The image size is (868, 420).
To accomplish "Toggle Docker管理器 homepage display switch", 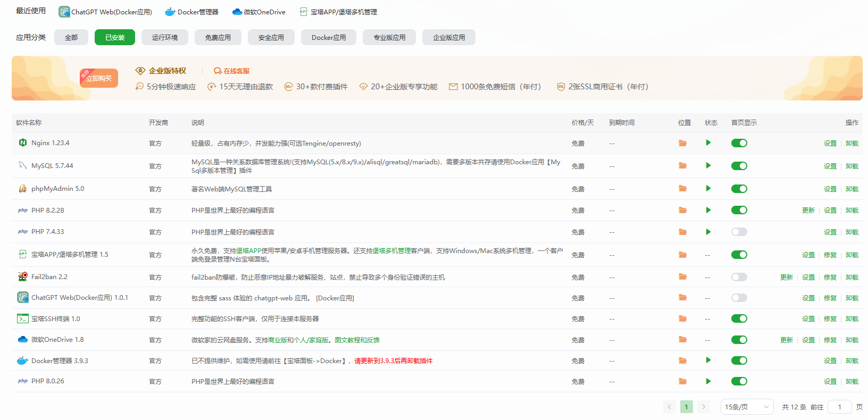I will point(739,360).
